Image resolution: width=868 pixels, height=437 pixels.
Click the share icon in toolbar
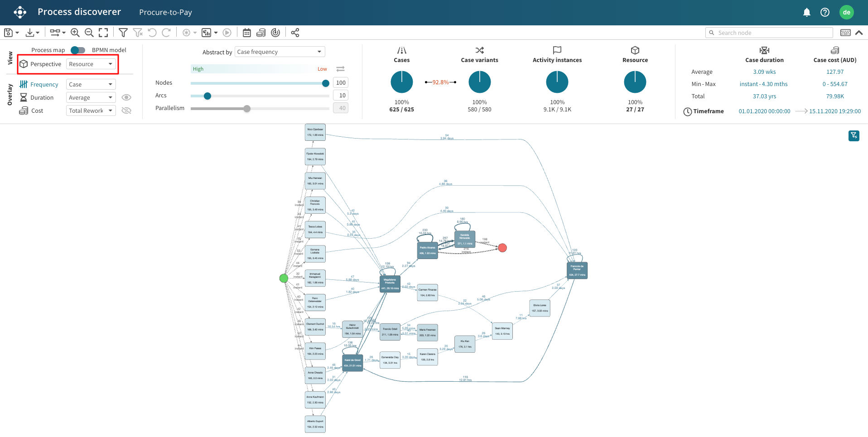[295, 33]
